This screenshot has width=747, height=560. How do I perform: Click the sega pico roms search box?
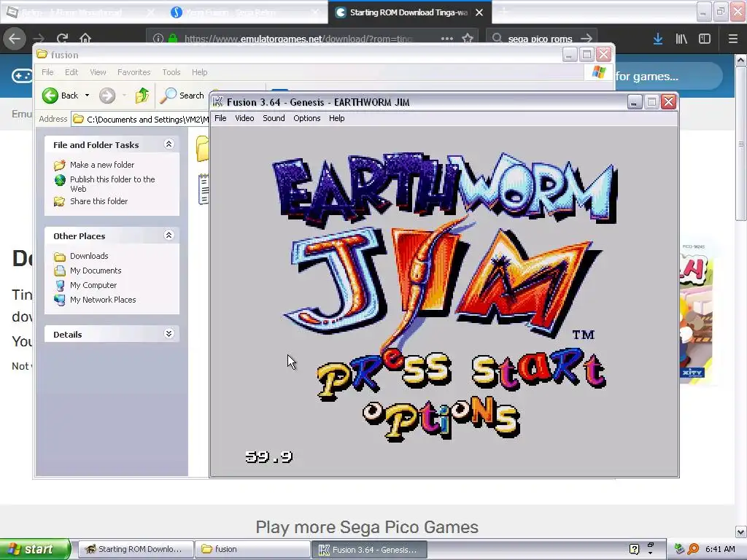tap(541, 39)
